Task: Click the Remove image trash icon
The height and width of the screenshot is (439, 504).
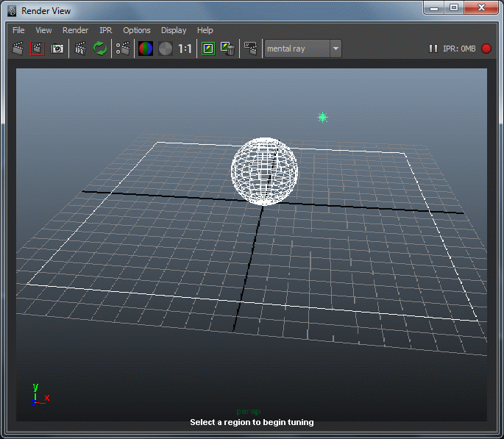Action: coord(227,49)
